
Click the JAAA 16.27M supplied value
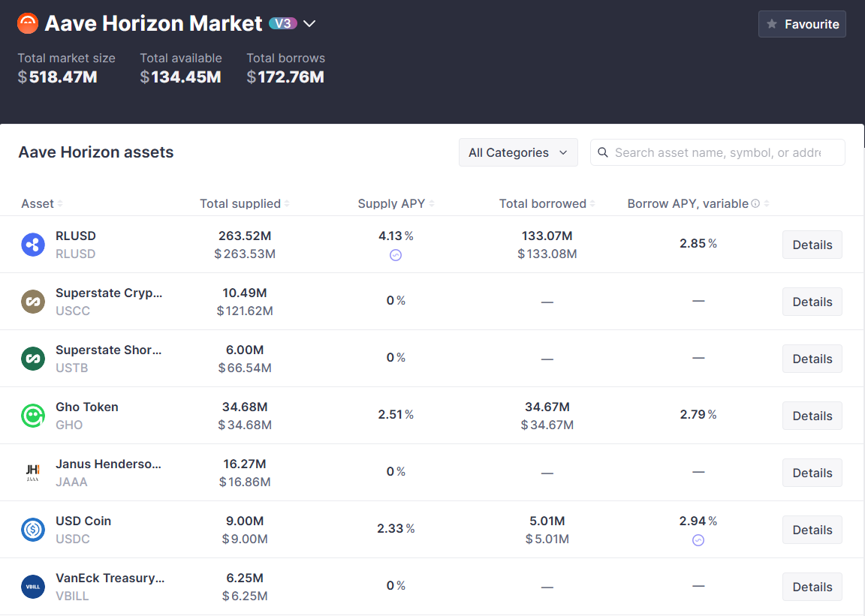(245, 464)
